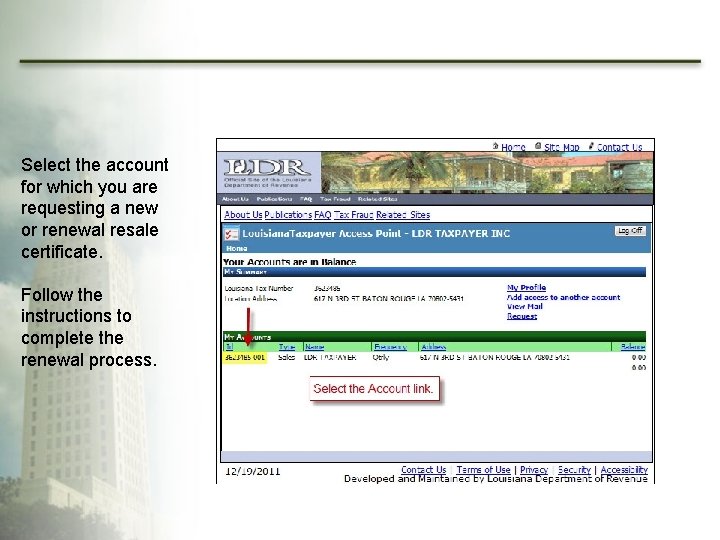Click the 12/19/2011 date in the footer
Viewport: 720px width, 540px height.
point(253,472)
